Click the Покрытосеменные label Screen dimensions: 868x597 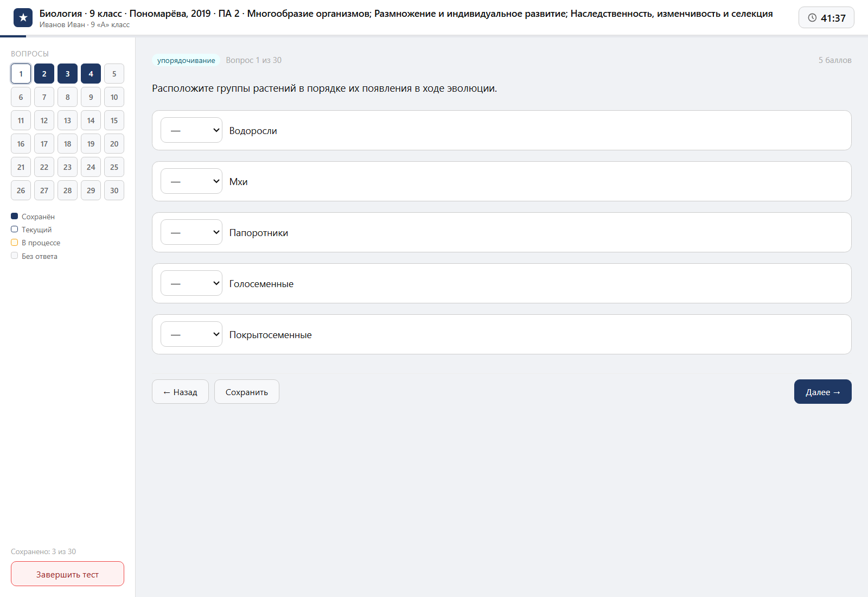click(271, 335)
